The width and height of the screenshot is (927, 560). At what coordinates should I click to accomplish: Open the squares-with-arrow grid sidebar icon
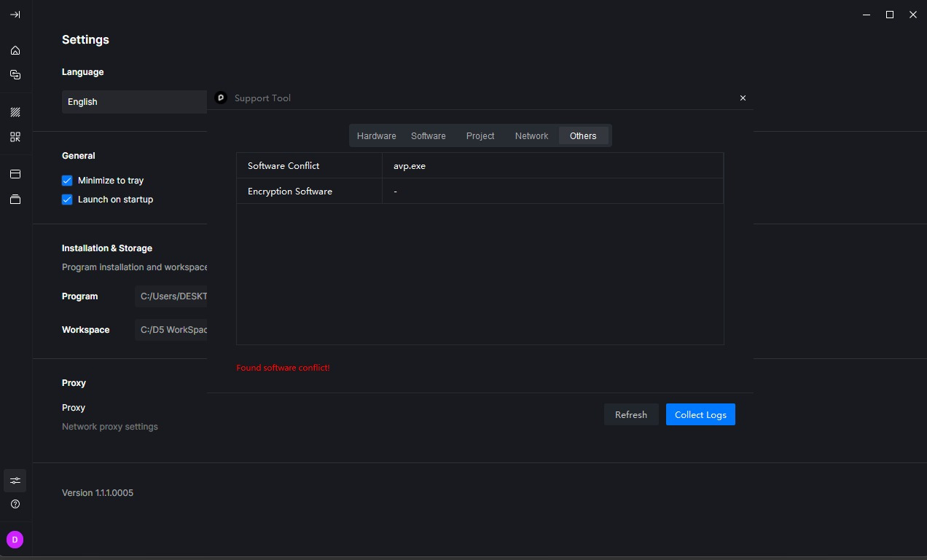(x=15, y=137)
